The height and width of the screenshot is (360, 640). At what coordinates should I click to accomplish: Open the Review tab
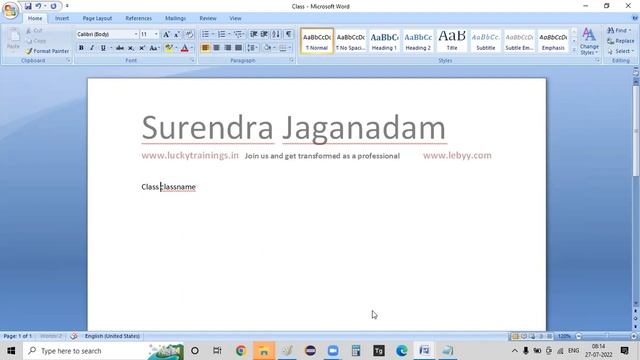208,18
